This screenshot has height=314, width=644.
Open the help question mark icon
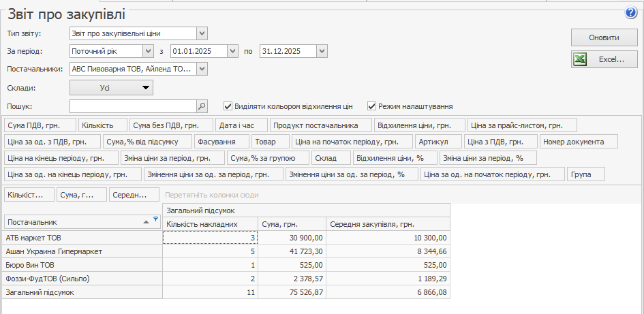pos(630,13)
